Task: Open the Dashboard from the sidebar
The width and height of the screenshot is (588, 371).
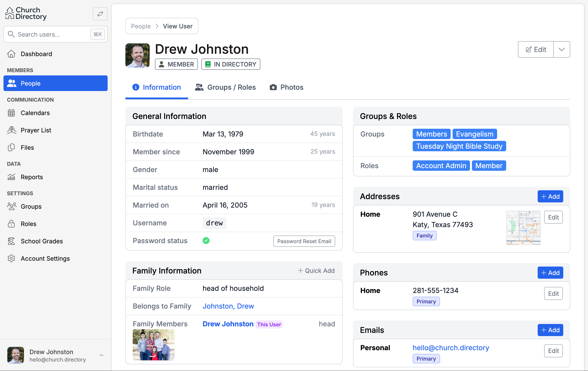Action: click(36, 54)
